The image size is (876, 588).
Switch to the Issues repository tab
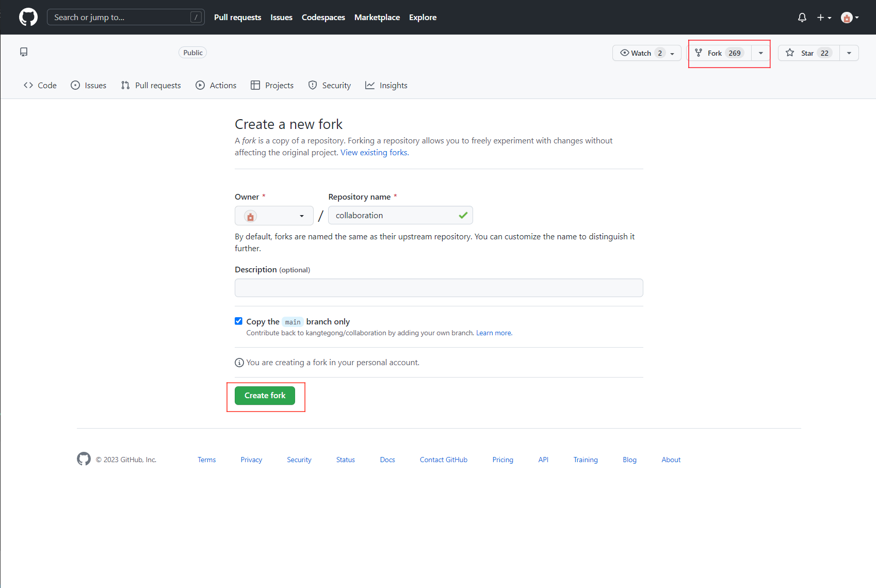[89, 85]
